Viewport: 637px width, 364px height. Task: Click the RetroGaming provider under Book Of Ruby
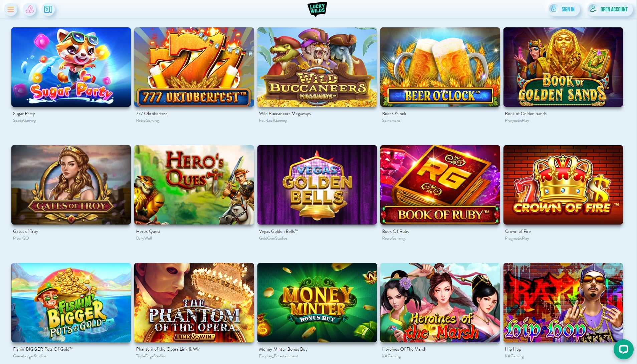(393, 238)
